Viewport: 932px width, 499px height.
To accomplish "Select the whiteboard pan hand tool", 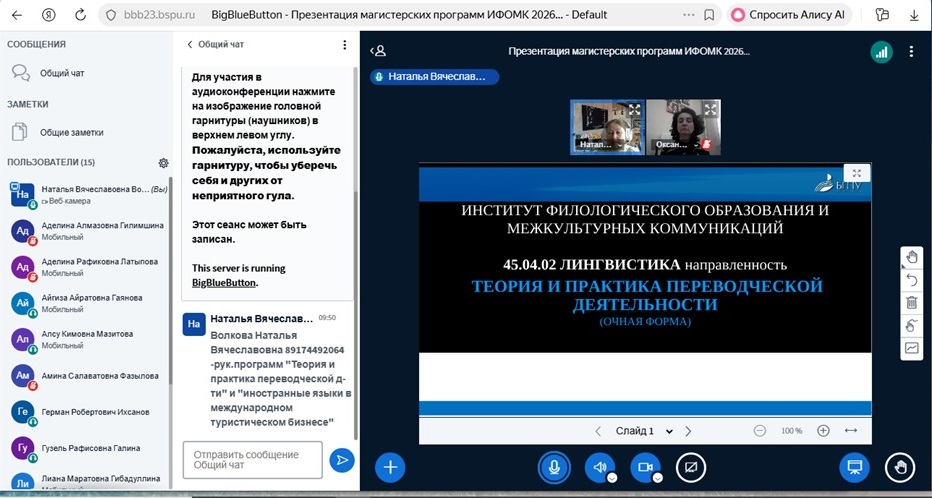I will [911, 257].
